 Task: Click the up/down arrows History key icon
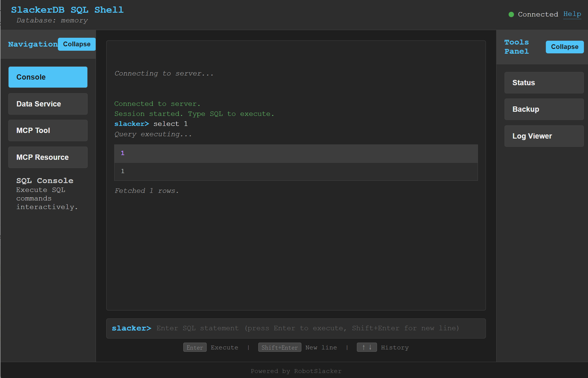tap(367, 347)
